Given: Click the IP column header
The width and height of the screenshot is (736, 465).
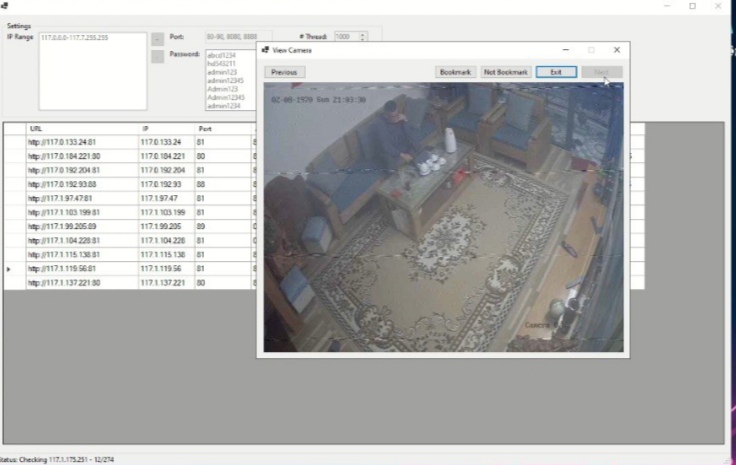Looking at the screenshot, I should [166, 129].
